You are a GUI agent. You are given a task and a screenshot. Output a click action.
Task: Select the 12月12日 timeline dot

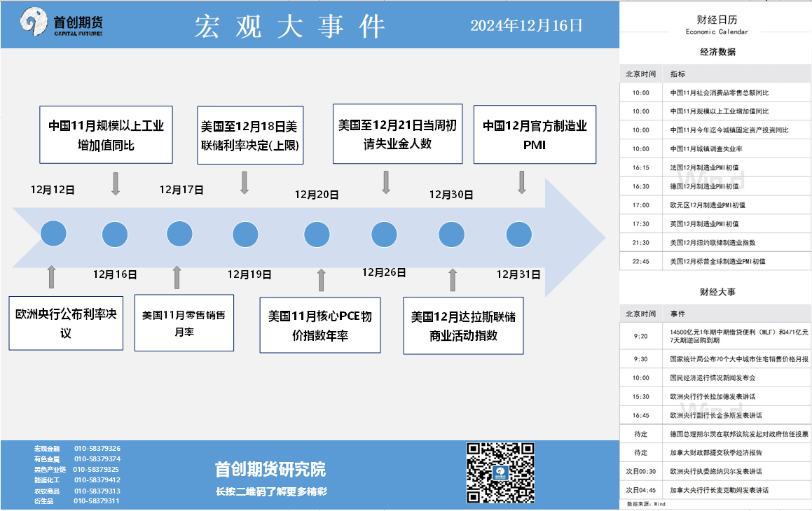(53, 233)
